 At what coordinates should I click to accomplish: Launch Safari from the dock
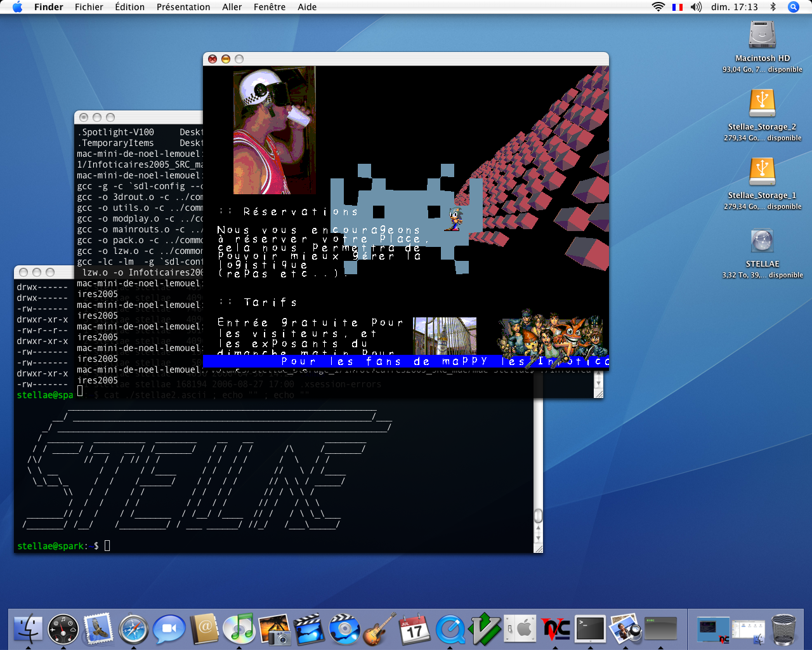[x=133, y=629]
